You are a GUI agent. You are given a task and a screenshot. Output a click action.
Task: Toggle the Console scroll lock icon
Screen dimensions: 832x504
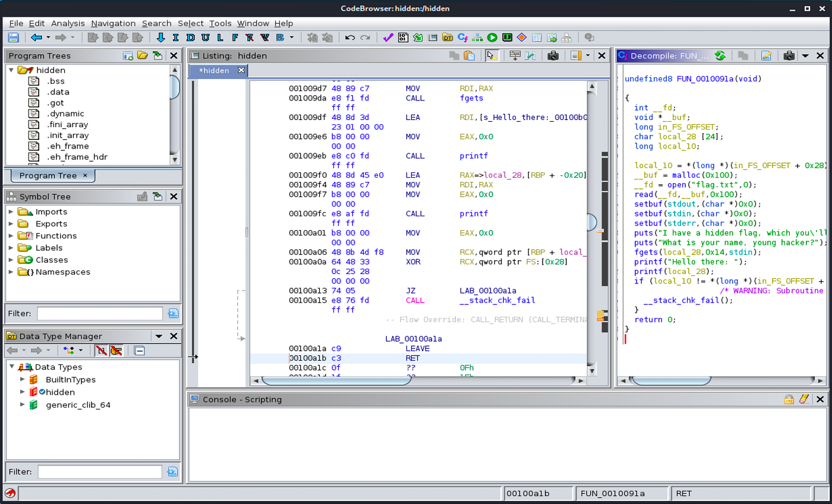[x=789, y=399]
